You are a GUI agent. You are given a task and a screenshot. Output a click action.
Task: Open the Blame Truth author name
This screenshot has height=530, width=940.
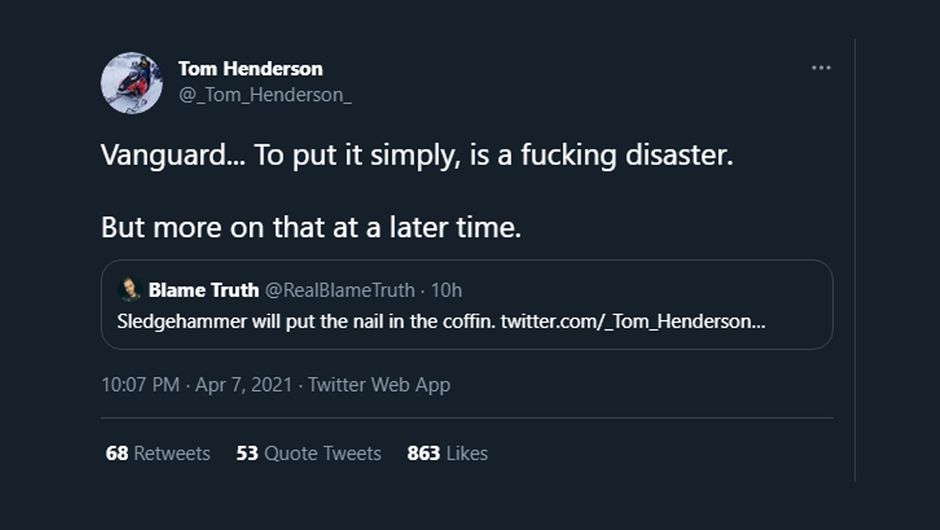(204, 291)
